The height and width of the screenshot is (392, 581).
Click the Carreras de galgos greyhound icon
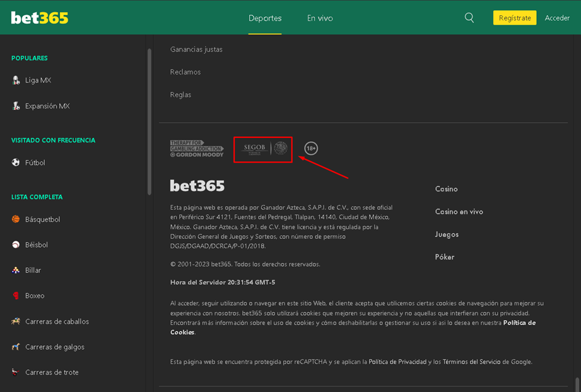(16, 347)
